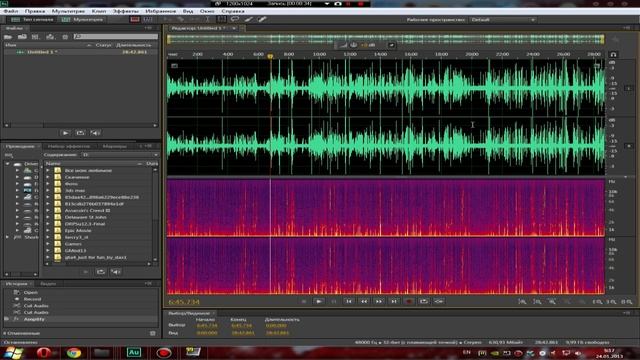The image size is (640, 360).
Task: Open the Мультитрек menu
Action: 68,11
